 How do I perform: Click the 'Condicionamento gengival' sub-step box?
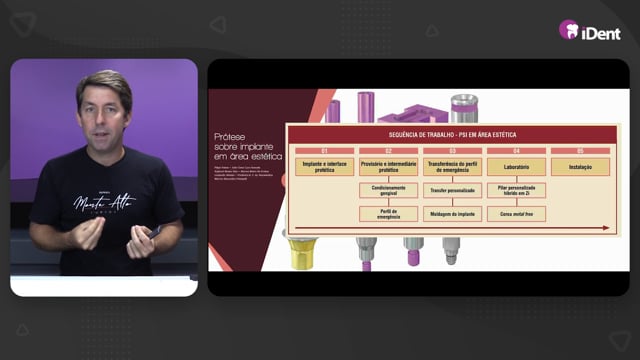[389, 190]
